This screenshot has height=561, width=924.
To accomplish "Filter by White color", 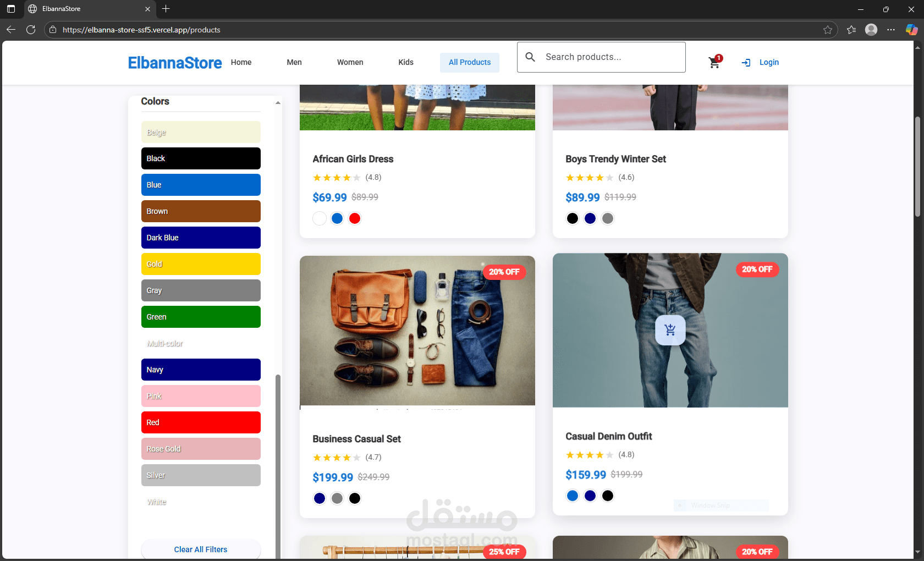I will point(201,502).
